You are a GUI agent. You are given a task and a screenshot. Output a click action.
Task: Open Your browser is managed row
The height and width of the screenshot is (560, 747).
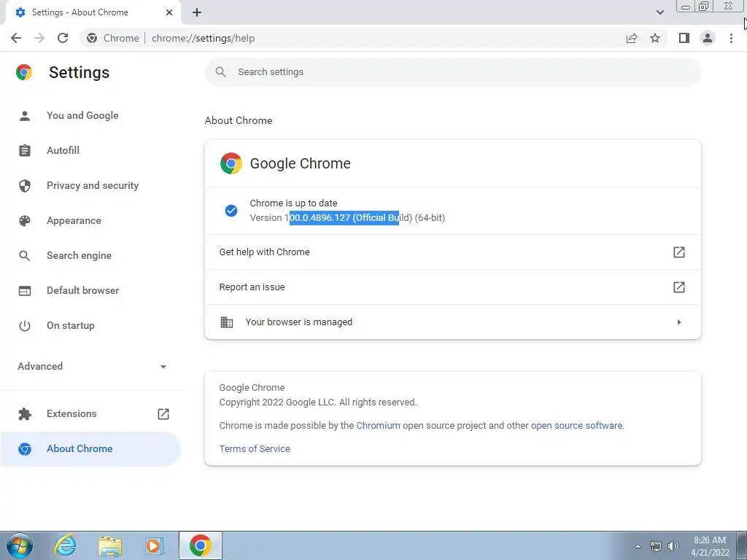click(x=452, y=322)
